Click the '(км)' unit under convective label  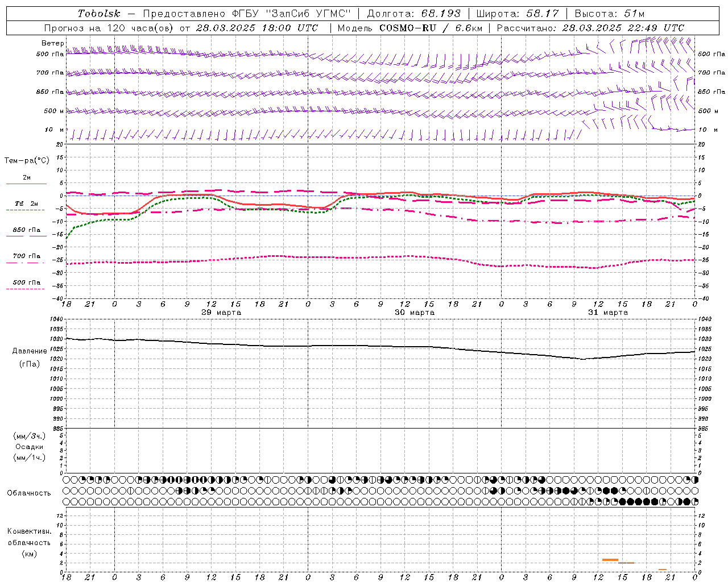29,554
